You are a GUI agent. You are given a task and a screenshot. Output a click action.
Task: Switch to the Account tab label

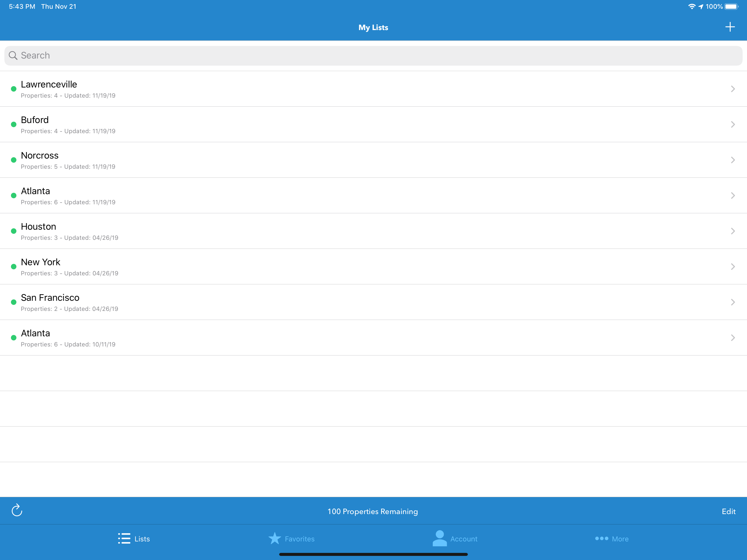(x=464, y=539)
